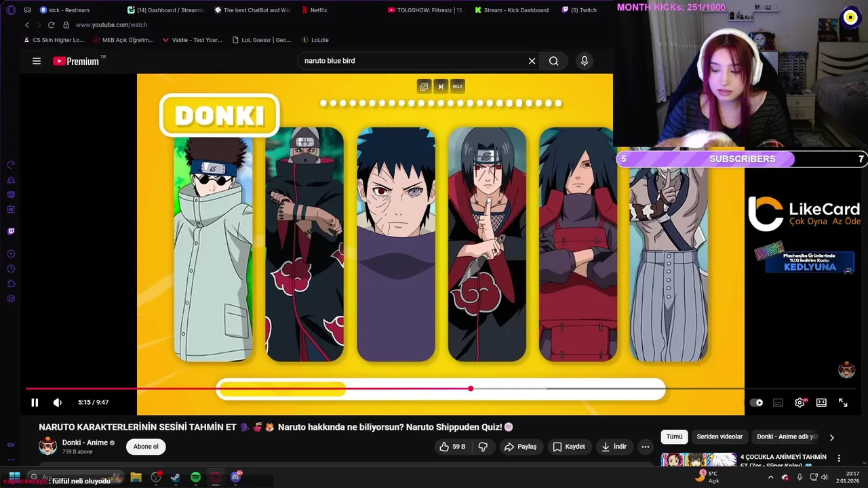This screenshot has width=868, height=488.
Task: Open the LoLdle bookmark
Action: click(315, 40)
